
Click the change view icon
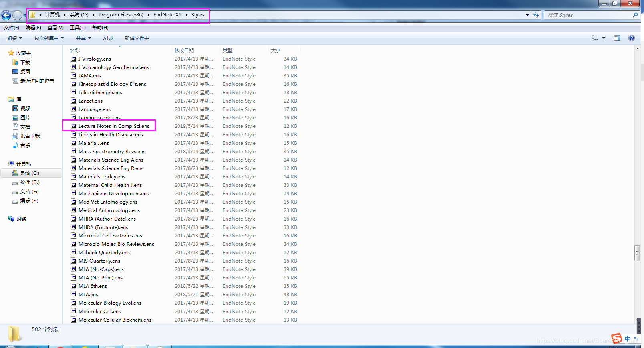(x=595, y=38)
